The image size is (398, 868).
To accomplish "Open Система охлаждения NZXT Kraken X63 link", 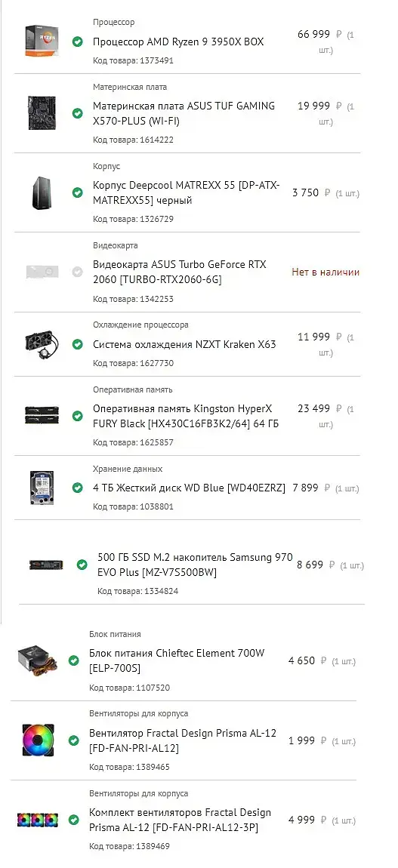I will [184, 344].
